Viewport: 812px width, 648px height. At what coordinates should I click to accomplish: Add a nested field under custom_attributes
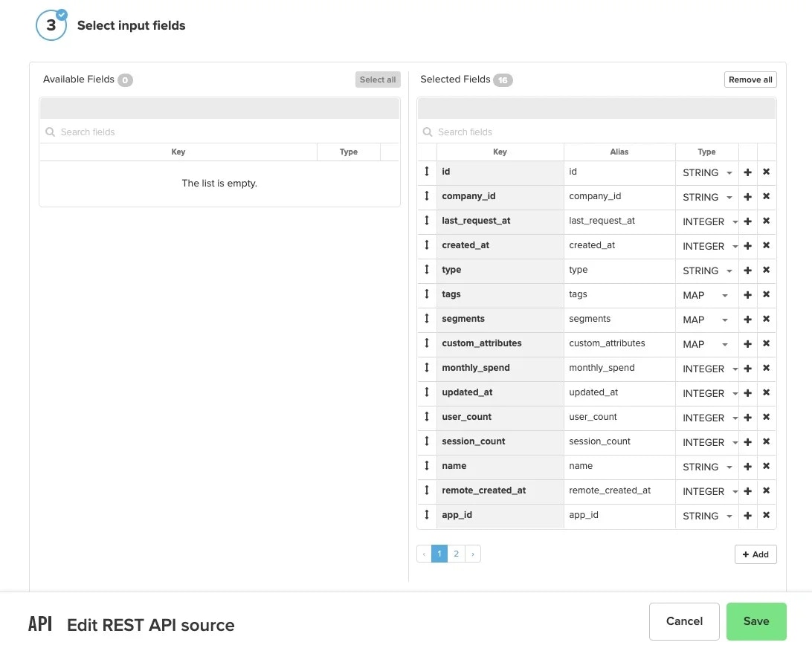(x=747, y=344)
